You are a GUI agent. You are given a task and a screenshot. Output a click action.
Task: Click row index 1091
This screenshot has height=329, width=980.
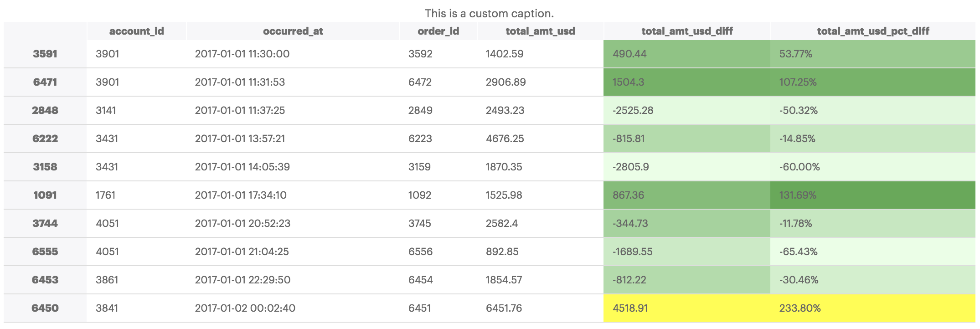click(45, 195)
